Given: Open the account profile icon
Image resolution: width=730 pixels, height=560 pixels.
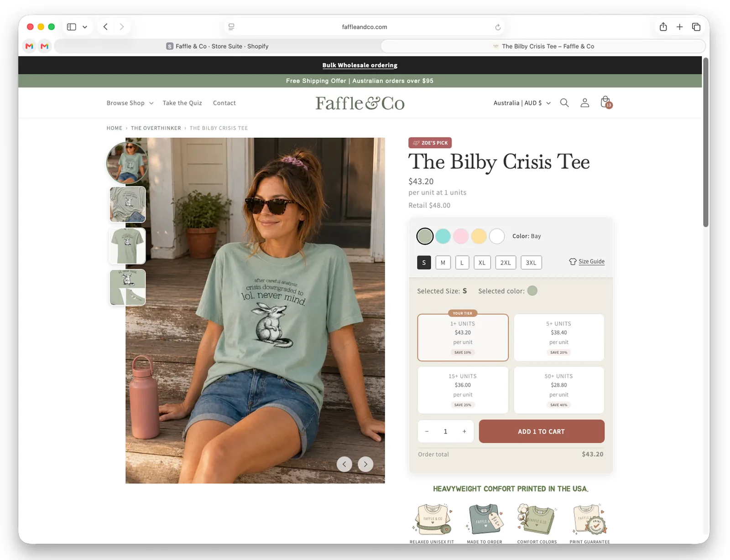Looking at the screenshot, I should click(x=584, y=103).
